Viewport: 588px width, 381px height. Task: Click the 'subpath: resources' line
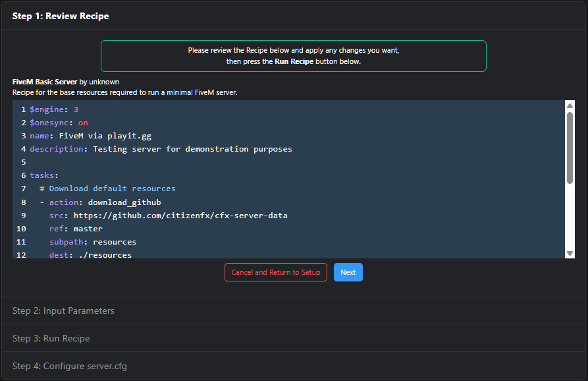pyautogui.click(x=93, y=242)
